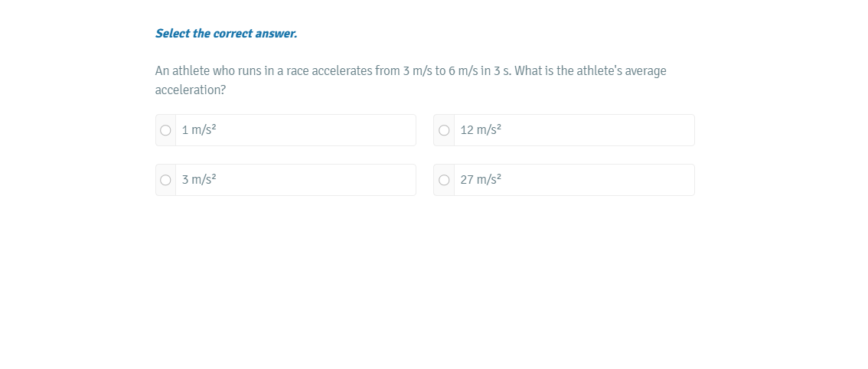Mark the 27 m/s² radio button
The width and height of the screenshot is (868, 369).
coord(444,180)
